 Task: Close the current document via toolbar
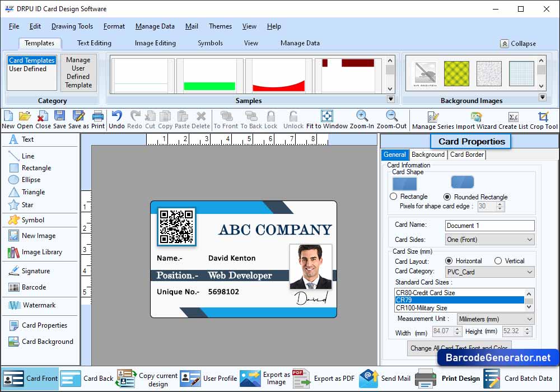[x=43, y=116]
